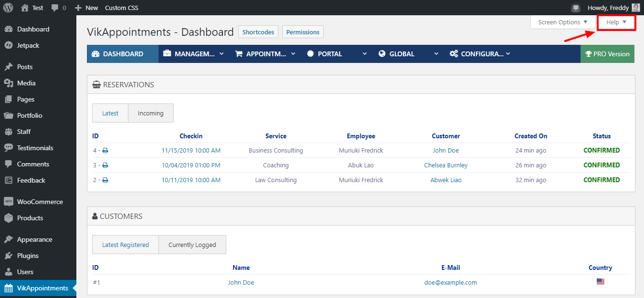Switch to the Latest reservations tab

pos(110,113)
